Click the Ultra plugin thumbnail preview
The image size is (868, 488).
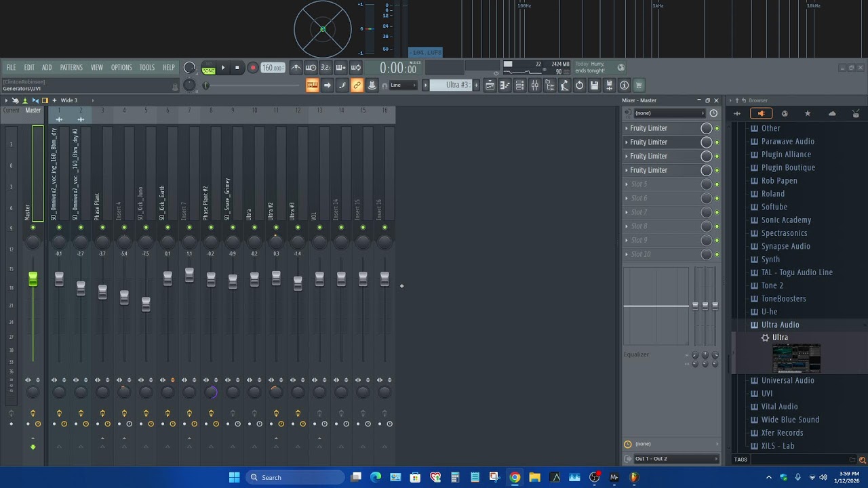(x=796, y=359)
